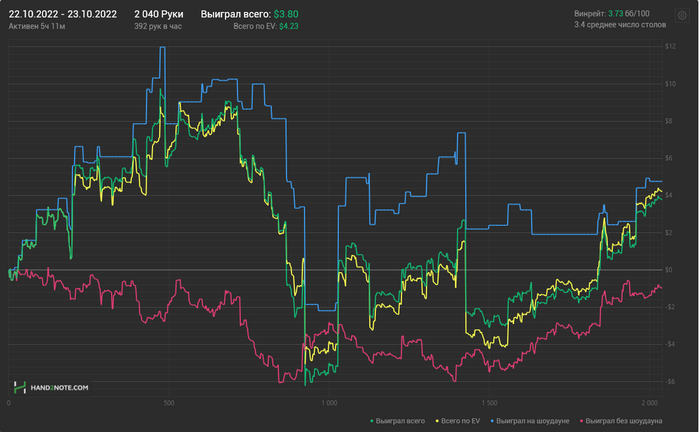Click the green legend dot for Выиграл всего
The image size is (700, 432).
pos(373,421)
